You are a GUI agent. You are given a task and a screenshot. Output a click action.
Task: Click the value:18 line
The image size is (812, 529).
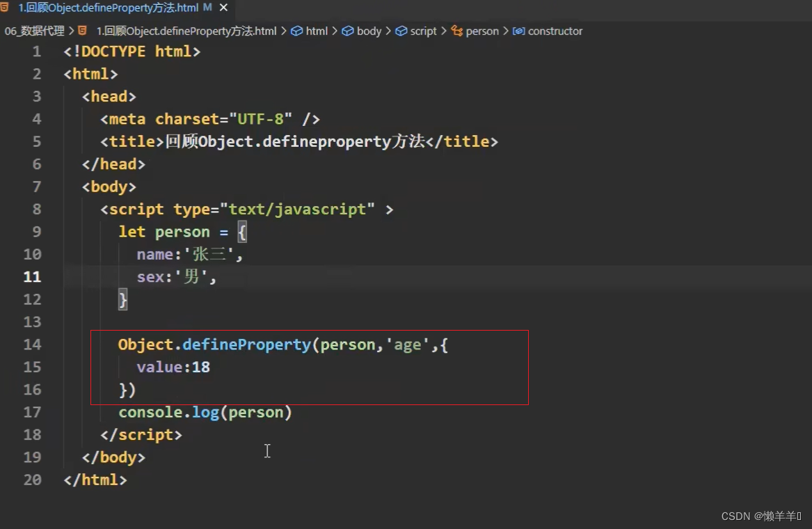(x=173, y=367)
